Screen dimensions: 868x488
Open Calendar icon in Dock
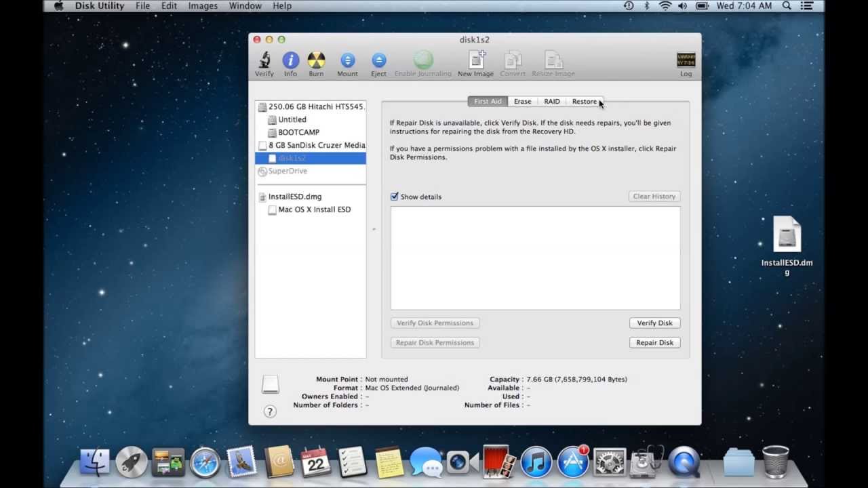pyautogui.click(x=315, y=462)
